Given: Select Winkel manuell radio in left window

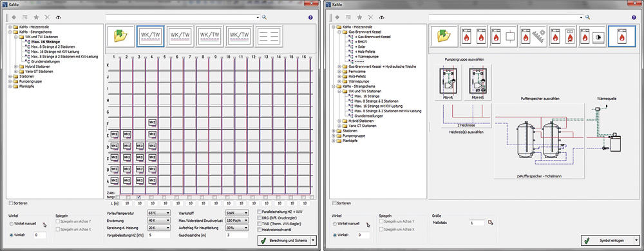Looking at the screenshot, I should (11, 224).
